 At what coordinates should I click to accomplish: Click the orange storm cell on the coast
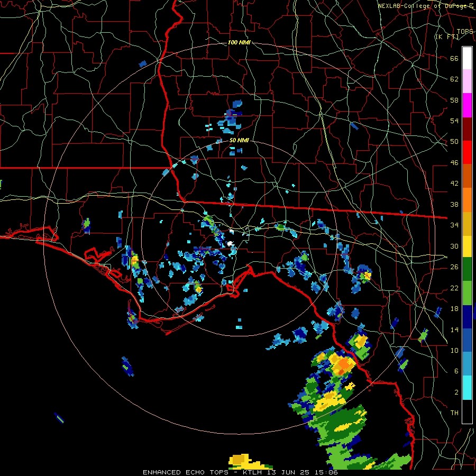click(x=344, y=364)
